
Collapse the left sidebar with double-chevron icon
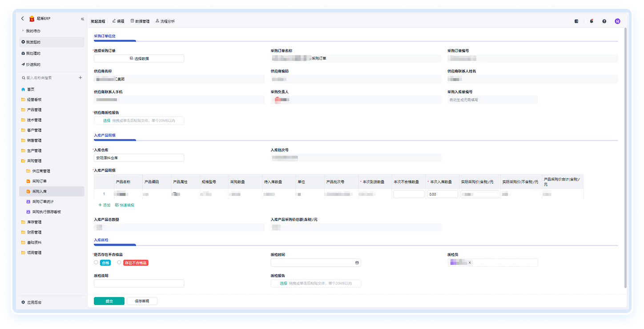point(82,19)
